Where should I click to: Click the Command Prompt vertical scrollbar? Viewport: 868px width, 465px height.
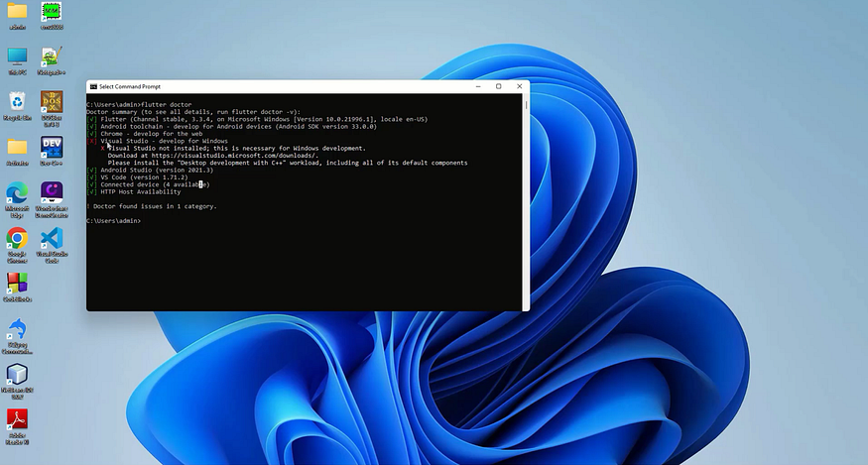pyautogui.click(x=526, y=202)
